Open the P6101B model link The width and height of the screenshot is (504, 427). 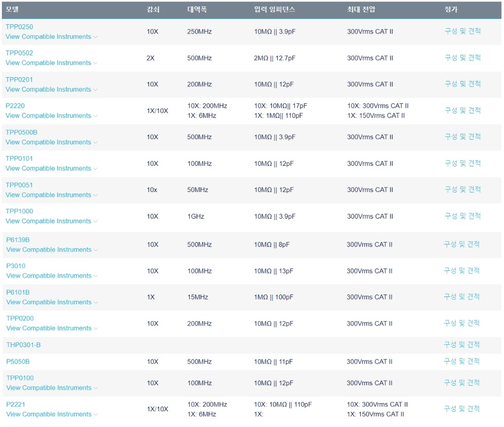(x=18, y=292)
